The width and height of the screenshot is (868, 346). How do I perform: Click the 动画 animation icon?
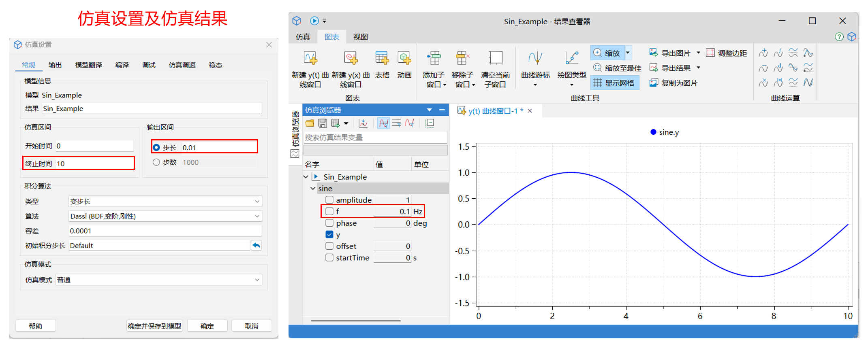(x=404, y=59)
